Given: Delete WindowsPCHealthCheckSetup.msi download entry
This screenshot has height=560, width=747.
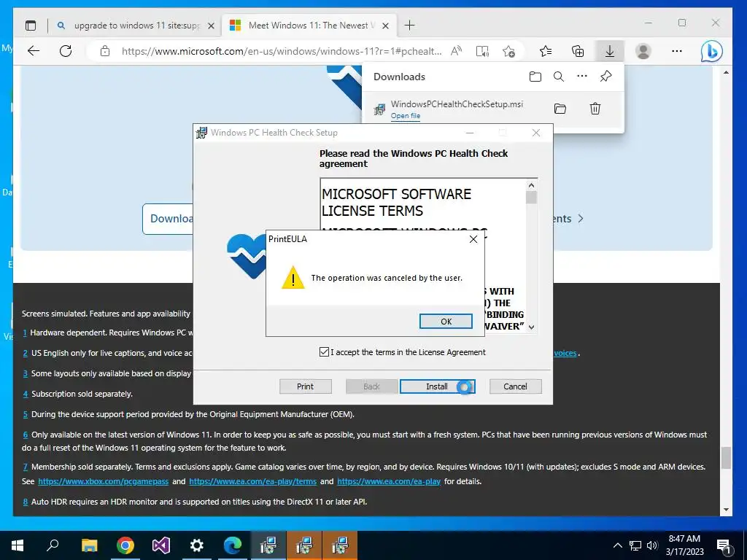Looking at the screenshot, I should 595,109.
